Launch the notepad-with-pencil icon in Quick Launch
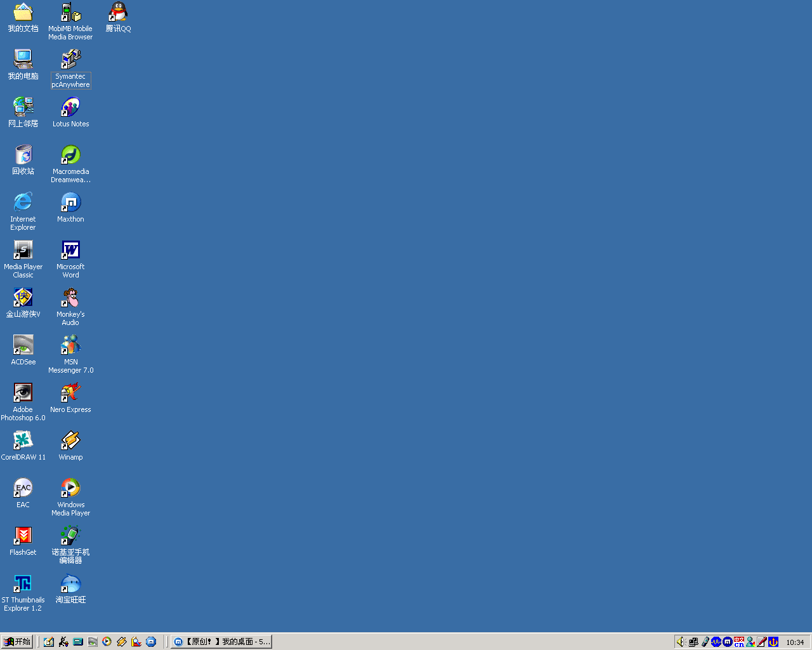Screen dimensions: 812x650 click(x=49, y=642)
